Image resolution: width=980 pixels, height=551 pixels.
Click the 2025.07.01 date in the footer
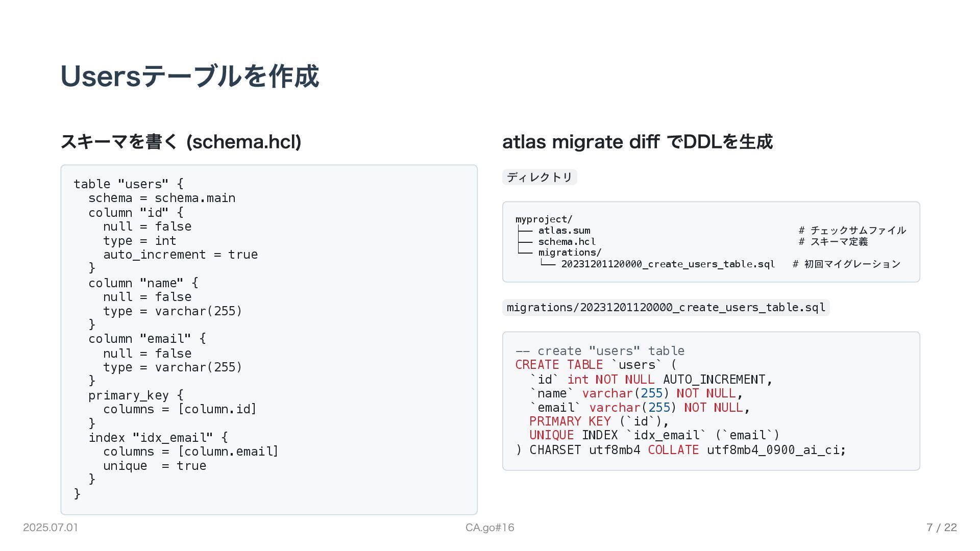pyautogui.click(x=51, y=528)
